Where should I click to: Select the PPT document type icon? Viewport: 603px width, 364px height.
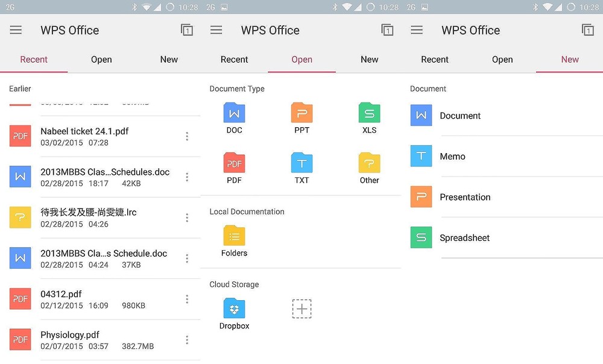[x=301, y=118]
